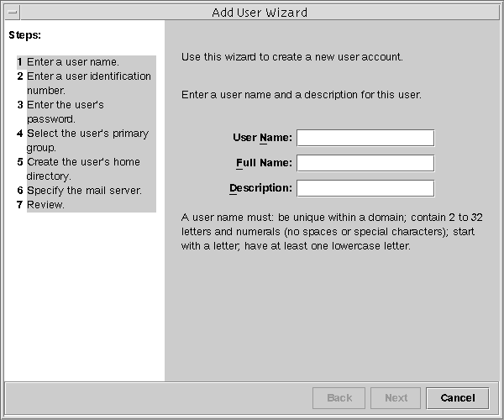
Task: Open the window menu button in title bar
Action: (x=12, y=13)
